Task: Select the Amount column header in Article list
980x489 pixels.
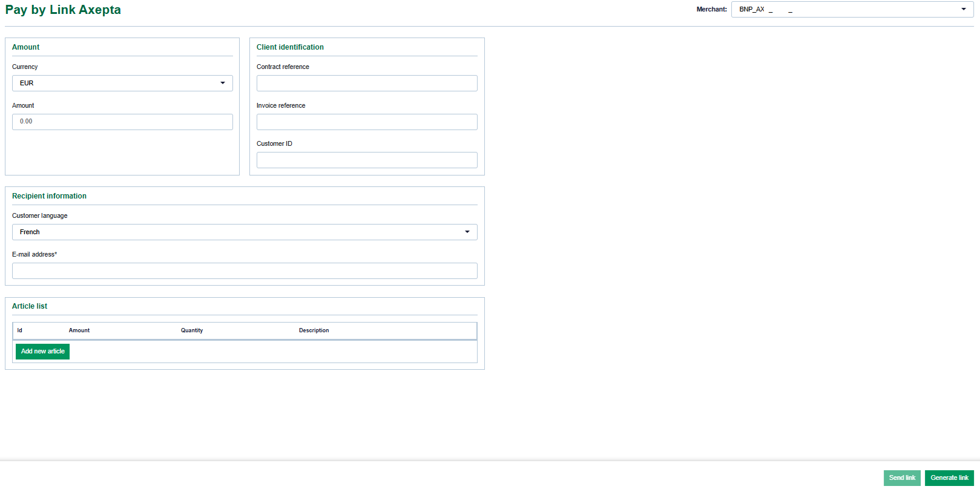Action: click(79, 330)
